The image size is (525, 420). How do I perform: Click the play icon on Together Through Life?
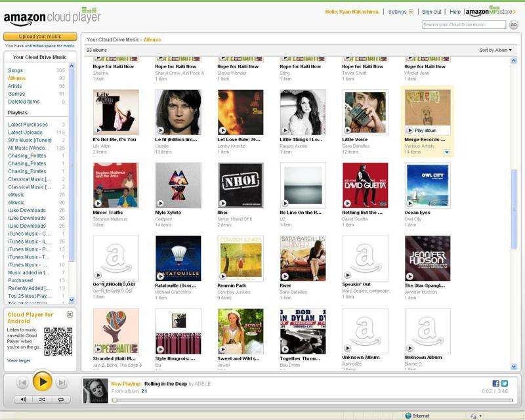[285, 349]
